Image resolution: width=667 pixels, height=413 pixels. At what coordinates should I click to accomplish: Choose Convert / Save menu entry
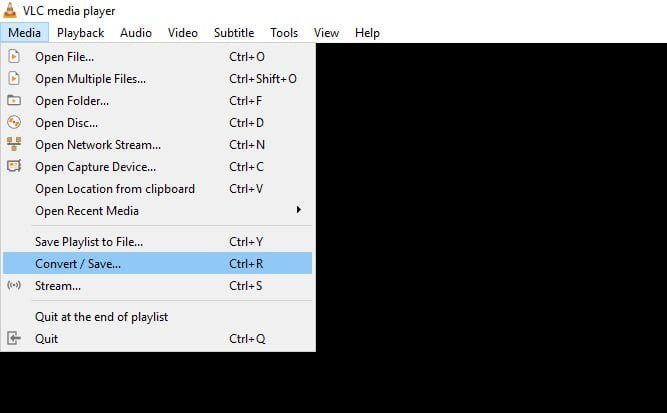157,263
